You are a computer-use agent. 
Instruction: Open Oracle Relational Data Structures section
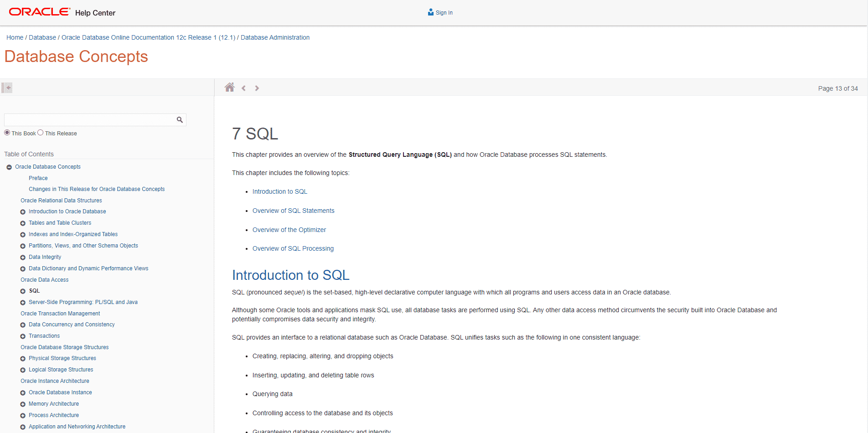(61, 201)
